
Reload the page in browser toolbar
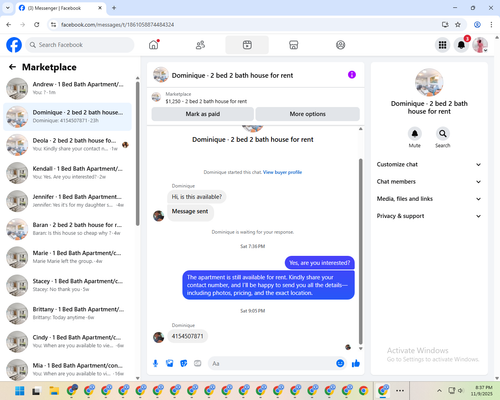pos(37,25)
